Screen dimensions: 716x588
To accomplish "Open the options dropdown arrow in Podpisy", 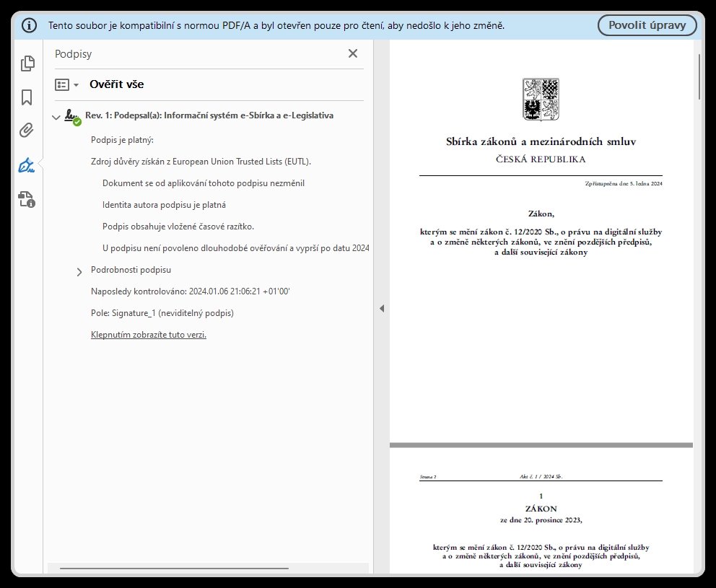I will click(77, 85).
